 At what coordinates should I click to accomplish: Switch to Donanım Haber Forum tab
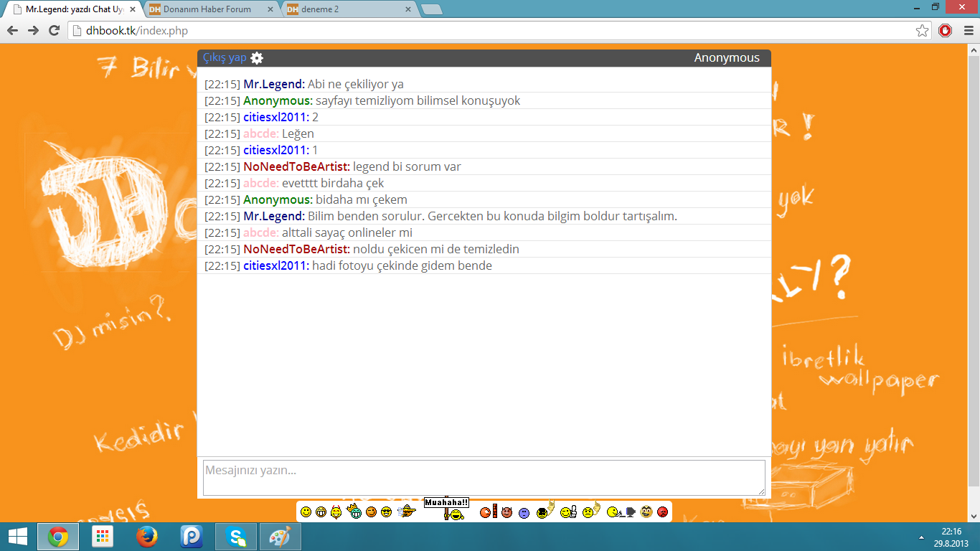[207, 9]
